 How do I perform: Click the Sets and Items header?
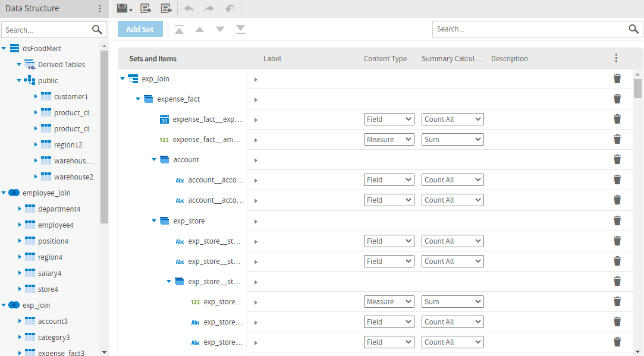153,59
